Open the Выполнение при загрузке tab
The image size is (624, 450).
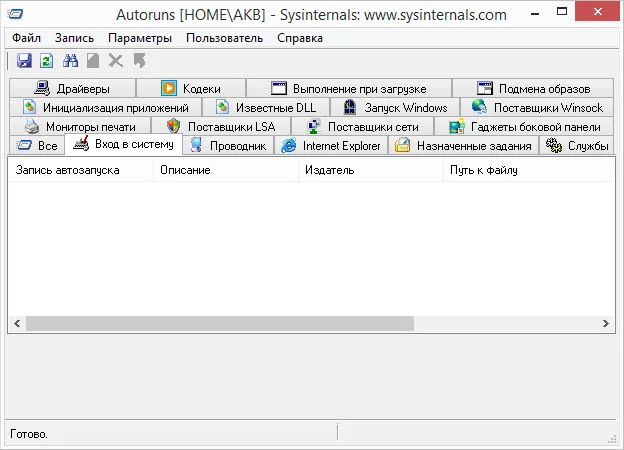tap(349, 88)
